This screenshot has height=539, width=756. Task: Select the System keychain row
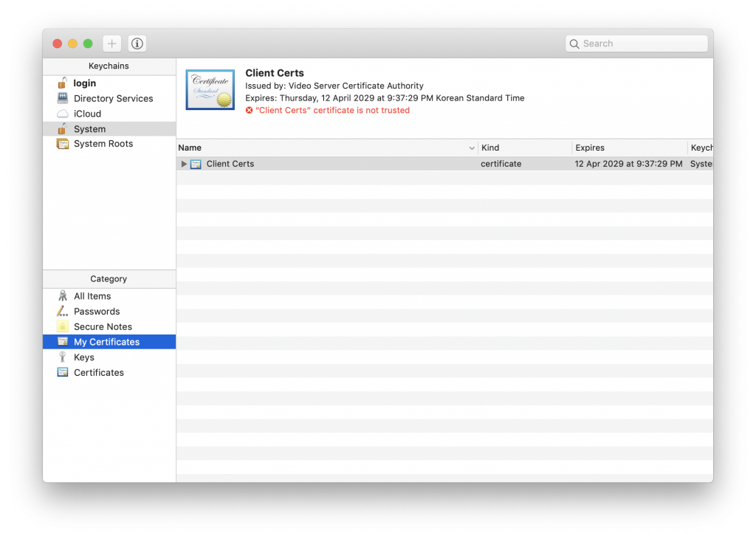[x=109, y=128]
